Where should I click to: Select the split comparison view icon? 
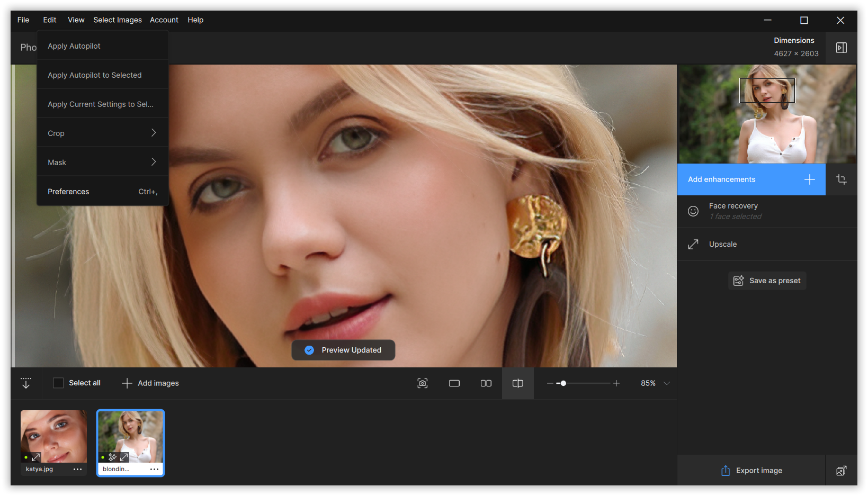click(517, 383)
